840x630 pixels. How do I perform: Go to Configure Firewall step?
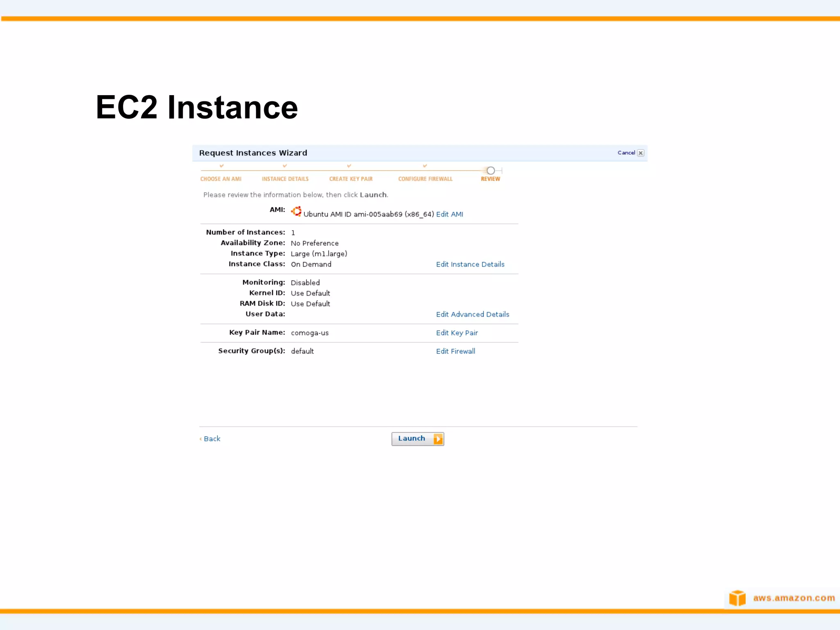(425, 179)
